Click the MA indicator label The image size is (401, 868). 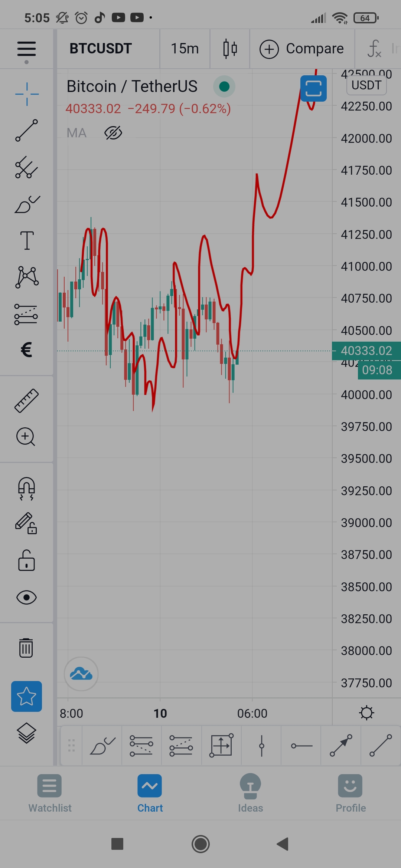[76, 133]
